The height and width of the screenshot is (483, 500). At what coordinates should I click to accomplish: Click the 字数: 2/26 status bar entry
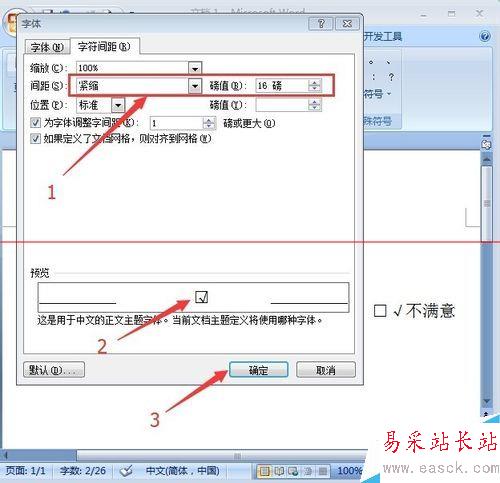(83, 471)
